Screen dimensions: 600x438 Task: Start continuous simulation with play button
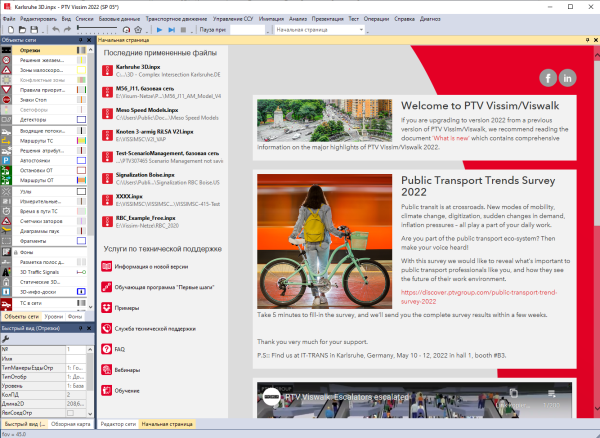[160, 31]
